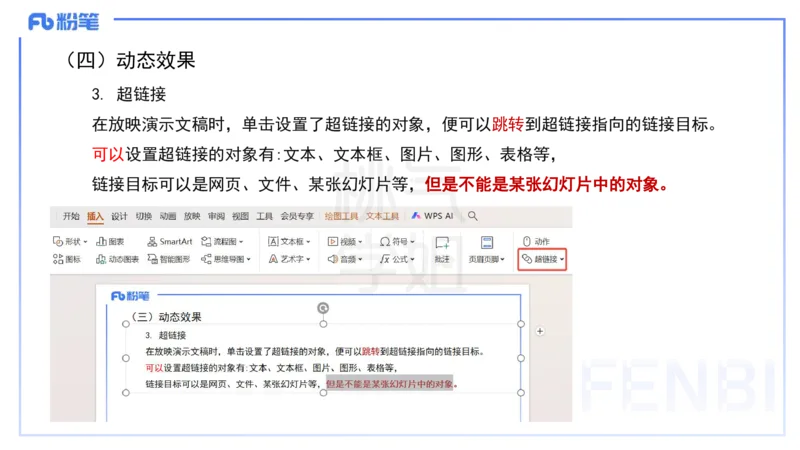Switch to the 放映 tab
The width and height of the screenshot is (800, 450).
tap(192, 216)
